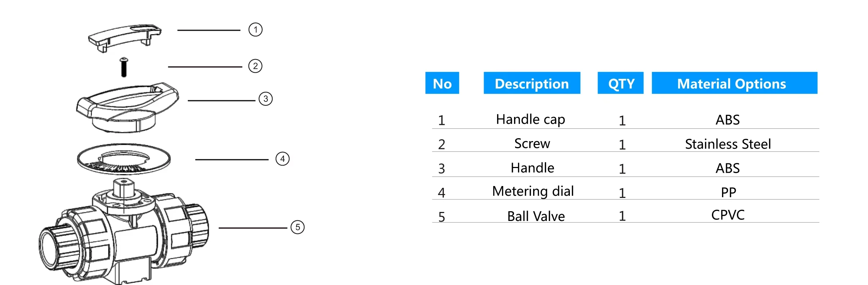Select the "Ball Valve" table entry
Image resolution: width=868 pixels, height=285 pixels.
tap(536, 216)
